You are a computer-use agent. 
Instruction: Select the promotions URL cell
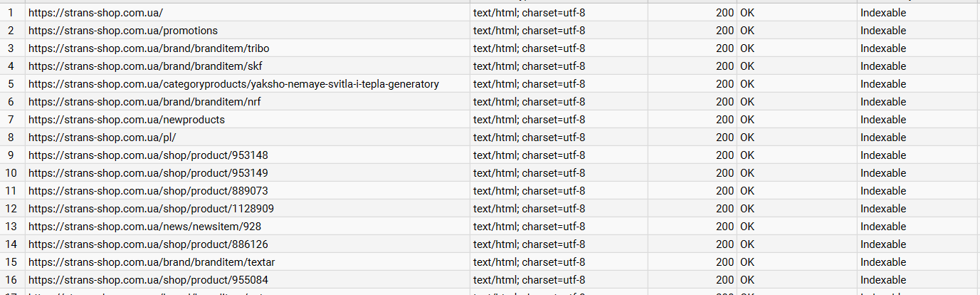click(123, 31)
